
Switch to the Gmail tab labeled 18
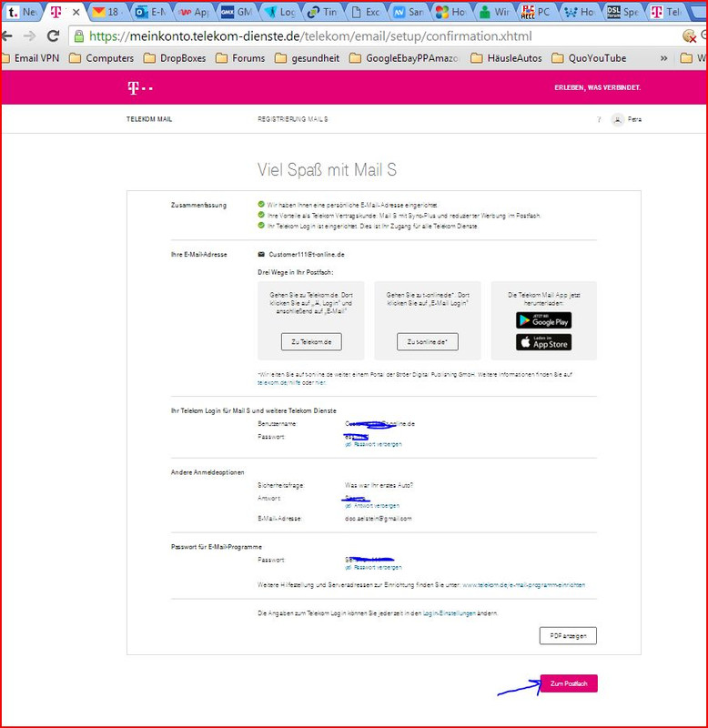pos(107,12)
